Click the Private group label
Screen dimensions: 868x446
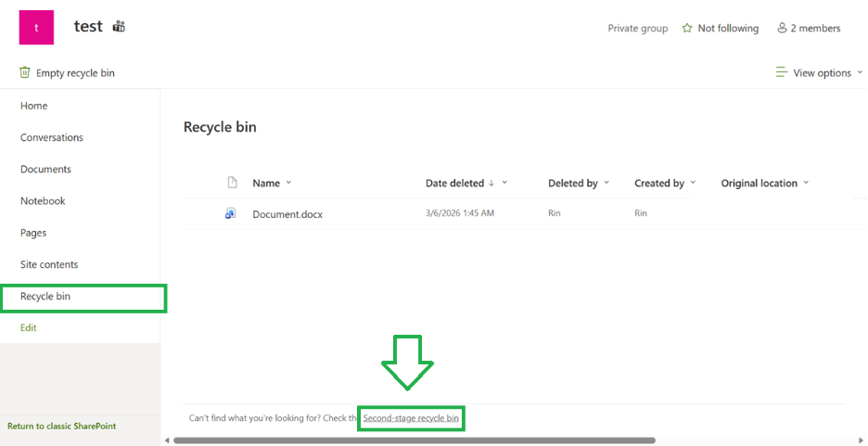pos(638,28)
